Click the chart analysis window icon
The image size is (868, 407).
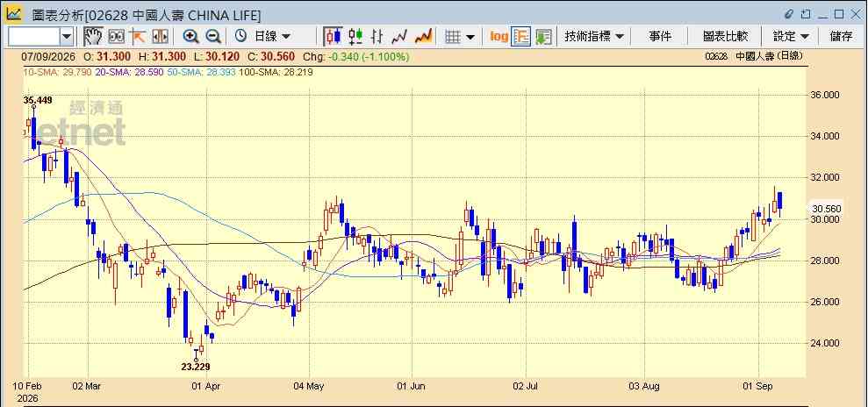14,13
